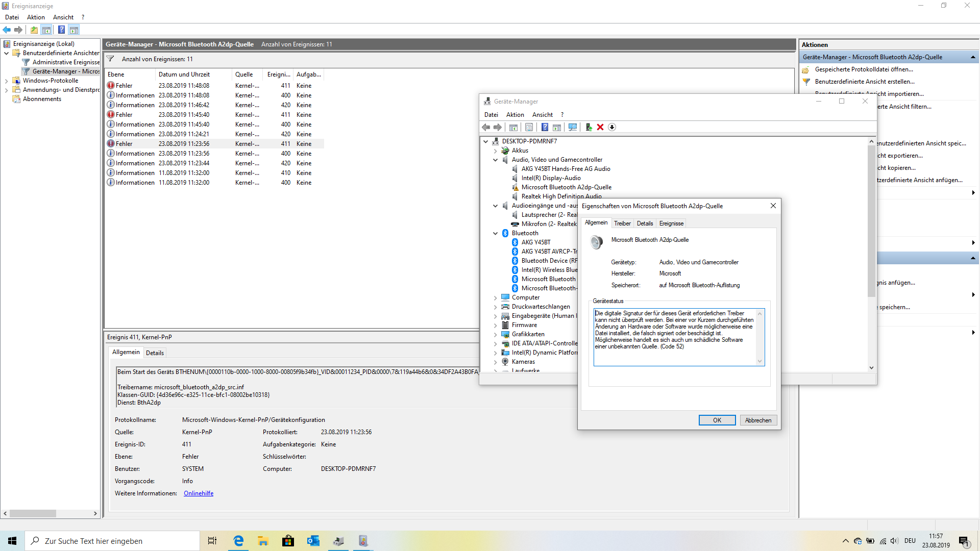Open Datei menu in Ereignisanzeige
This screenshot has width=980, height=551.
(x=12, y=17)
